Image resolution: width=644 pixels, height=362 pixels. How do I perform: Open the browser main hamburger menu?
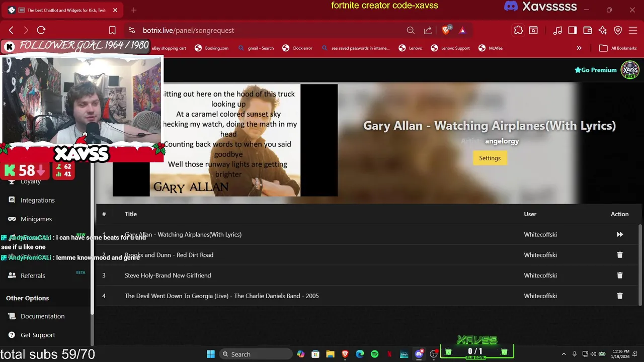[633, 30]
